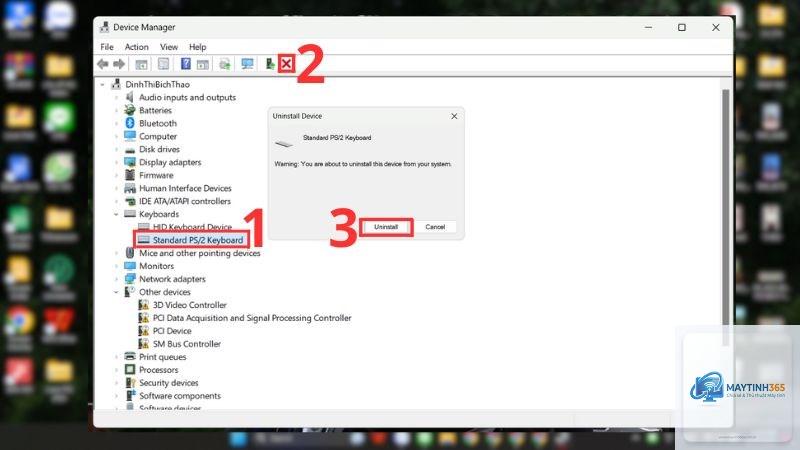800x450 pixels.
Task: Expand the Network adapters category
Action: (116, 279)
